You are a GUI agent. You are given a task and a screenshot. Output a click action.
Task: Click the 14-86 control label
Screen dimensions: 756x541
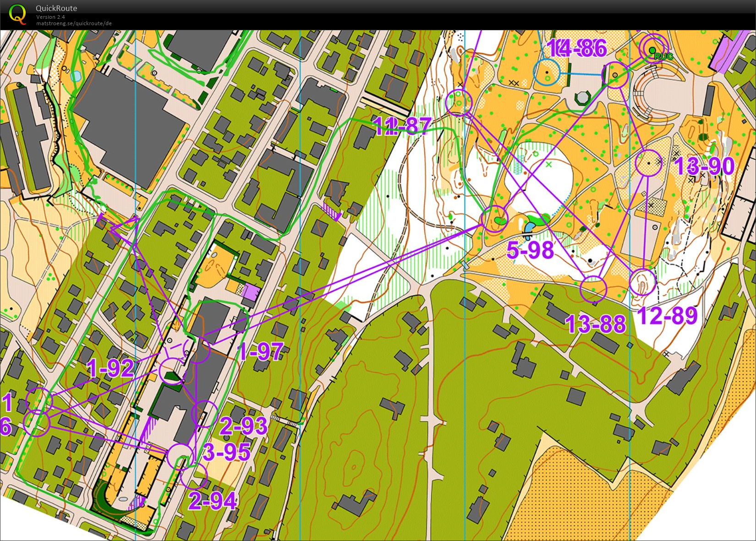(577, 48)
